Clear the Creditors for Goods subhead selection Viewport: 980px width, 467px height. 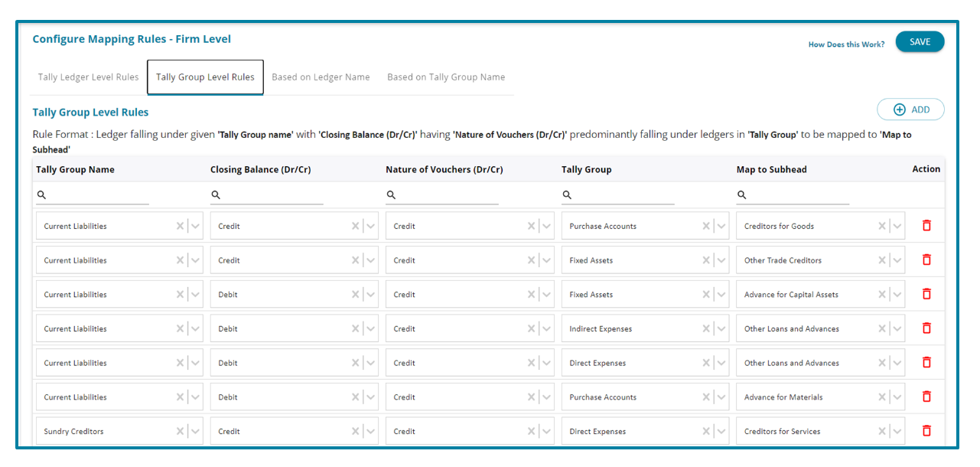pos(881,226)
